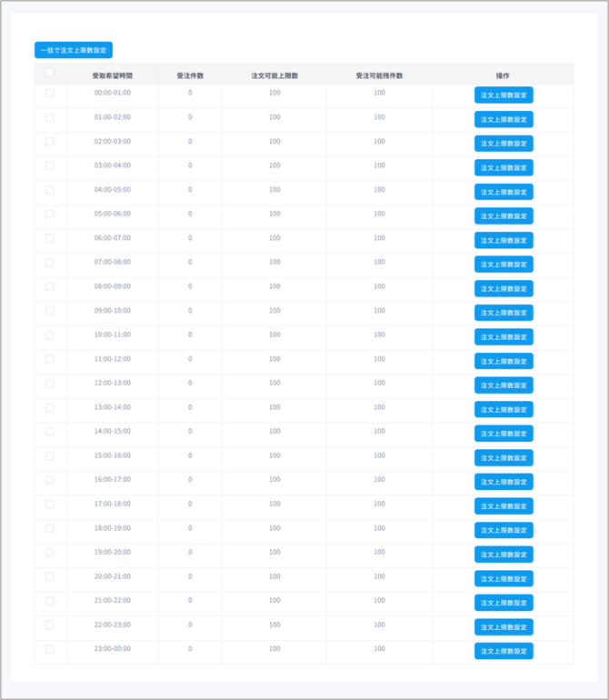Set order limit for 10:00-11:00 slot
The image size is (609, 700).
[504, 336]
